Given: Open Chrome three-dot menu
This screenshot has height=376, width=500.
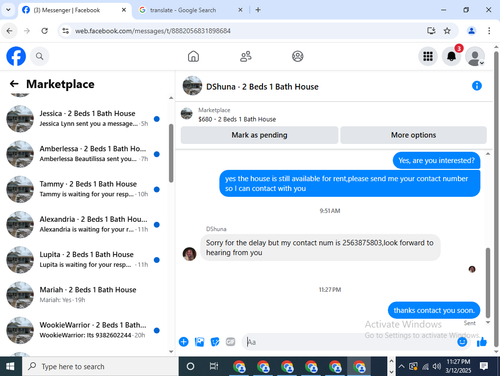Looking at the screenshot, I should click(489, 31).
